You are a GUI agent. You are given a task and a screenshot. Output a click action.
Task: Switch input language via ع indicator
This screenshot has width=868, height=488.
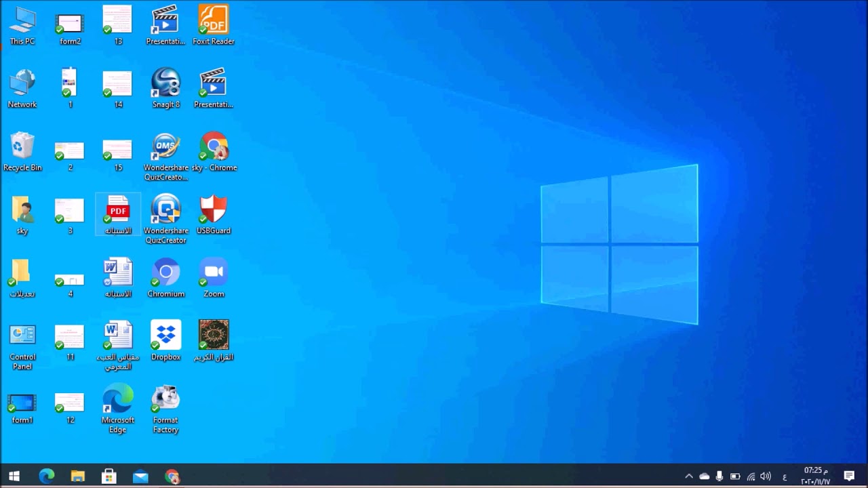[x=785, y=476]
